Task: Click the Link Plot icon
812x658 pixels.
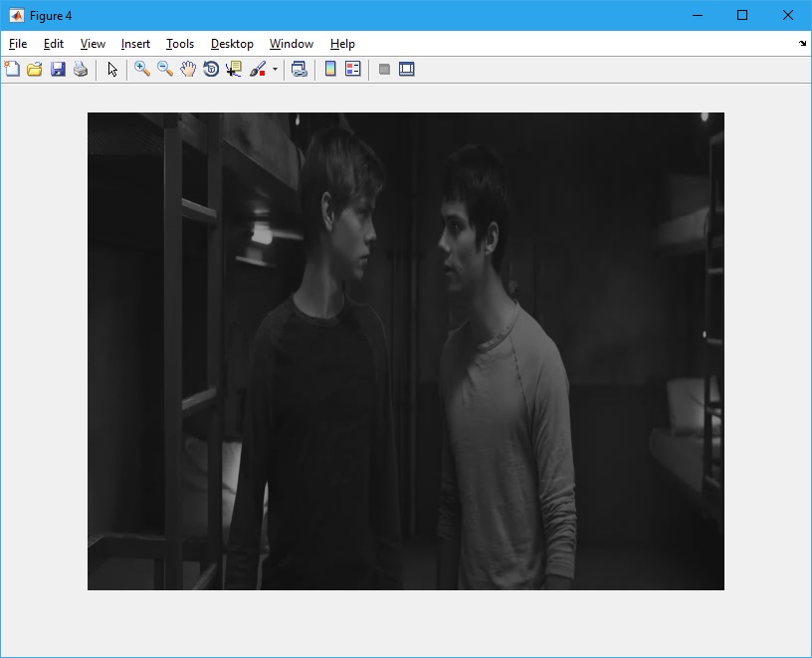Action: [299, 69]
